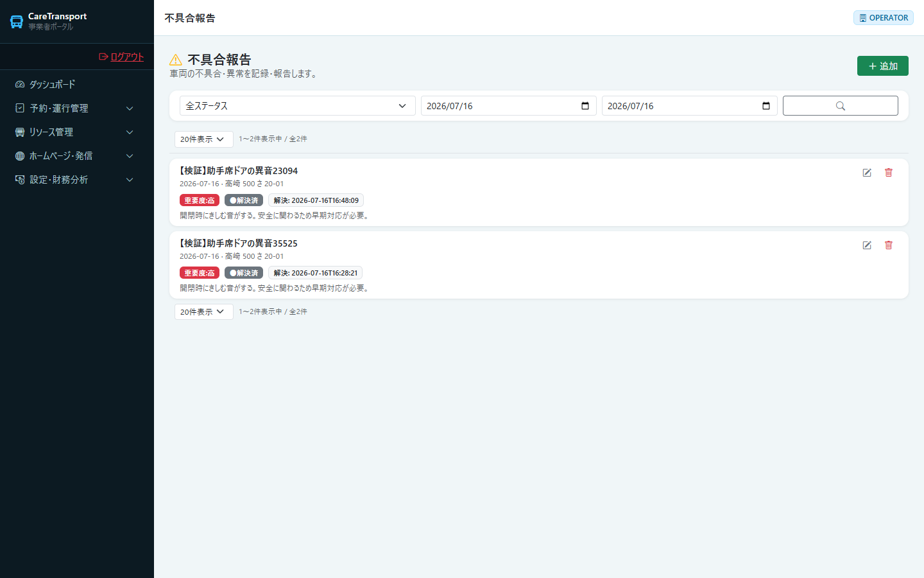Click the top 1〜2件表示中 / 全2件 count text
The width and height of the screenshot is (924, 578).
point(273,139)
